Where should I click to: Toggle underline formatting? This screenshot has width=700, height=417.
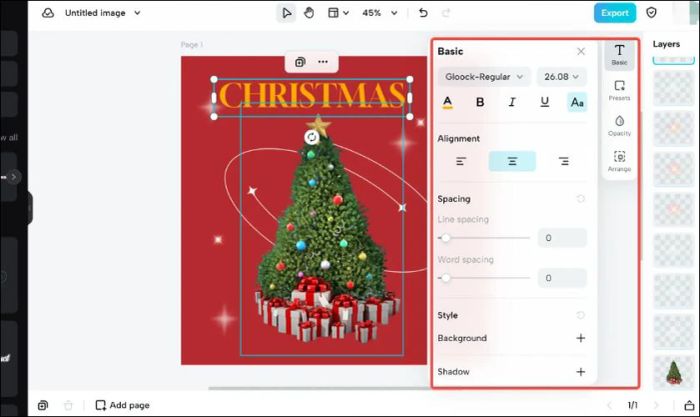tap(545, 102)
